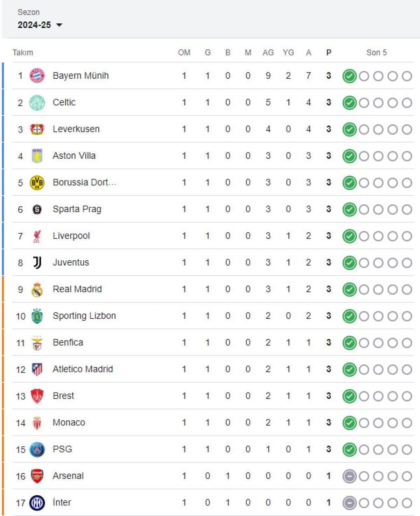Click the Bayern Münih club crest
The image size is (420, 516).
click(37, 76)
